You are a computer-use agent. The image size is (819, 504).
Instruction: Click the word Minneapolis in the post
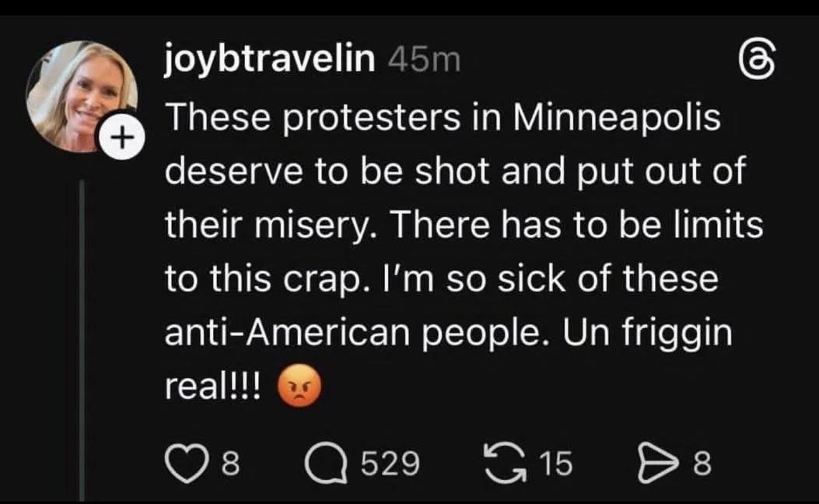[615, 120]
